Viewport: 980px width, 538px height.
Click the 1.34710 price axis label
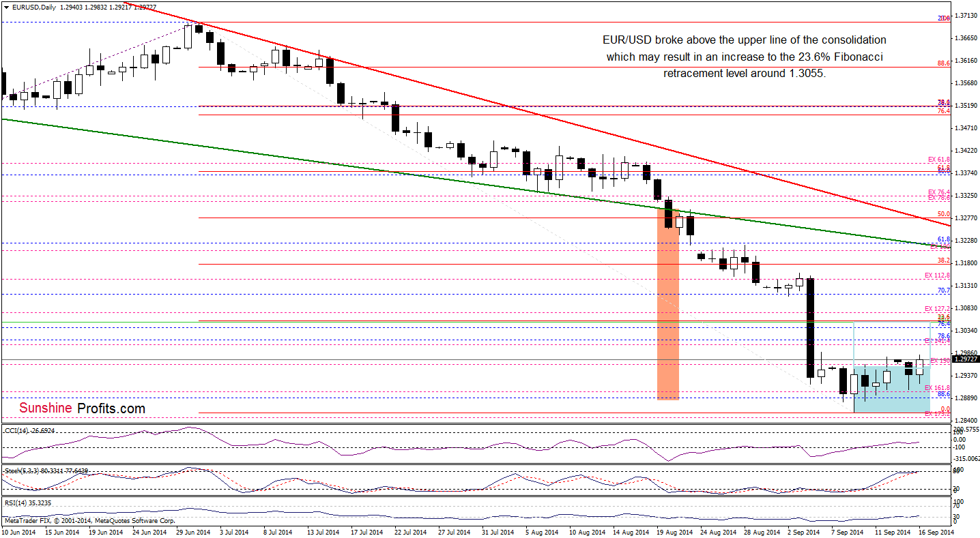[x=965, y=128]
